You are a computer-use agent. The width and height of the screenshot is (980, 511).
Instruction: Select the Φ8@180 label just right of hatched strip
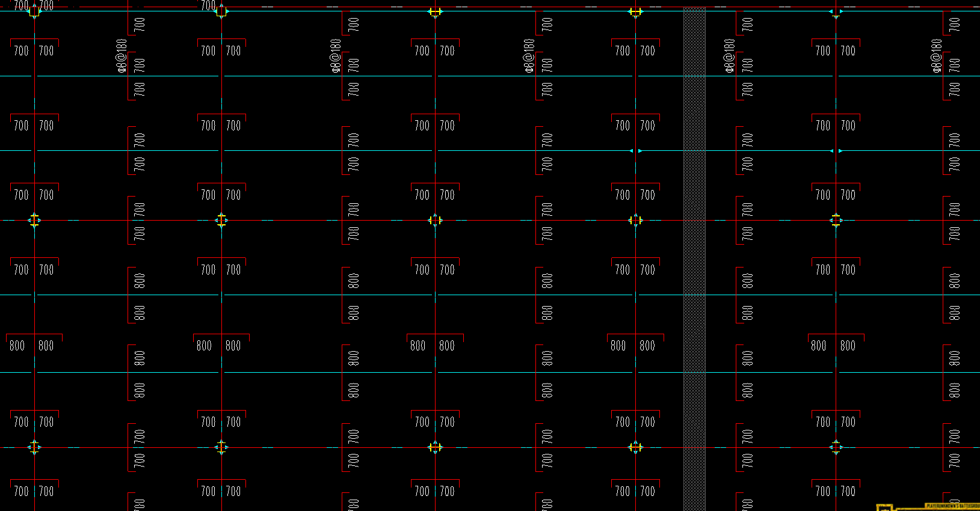pyautogui.click(x=729, y=56)
